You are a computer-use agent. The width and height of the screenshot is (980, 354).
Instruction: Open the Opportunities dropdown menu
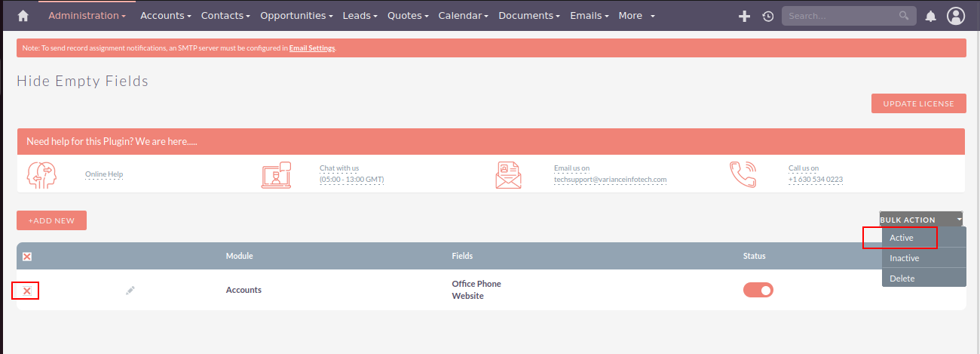296,16
